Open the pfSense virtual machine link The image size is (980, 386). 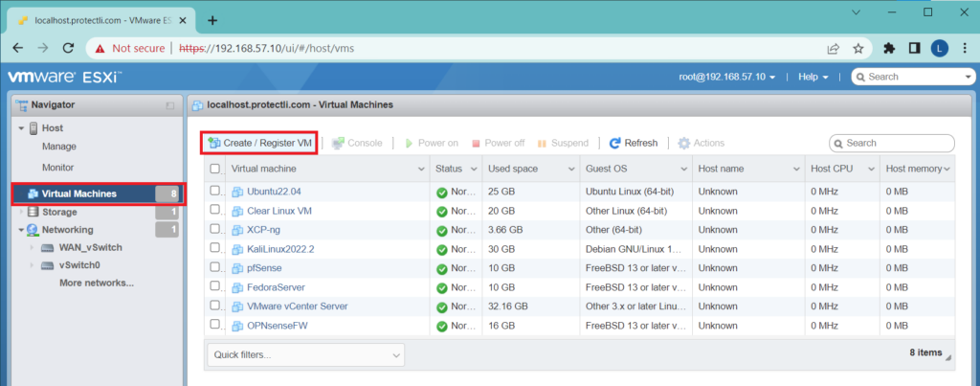264,268
